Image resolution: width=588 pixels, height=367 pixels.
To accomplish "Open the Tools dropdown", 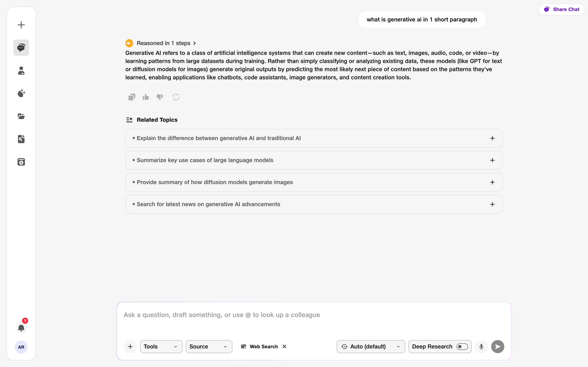I will 161,346.
